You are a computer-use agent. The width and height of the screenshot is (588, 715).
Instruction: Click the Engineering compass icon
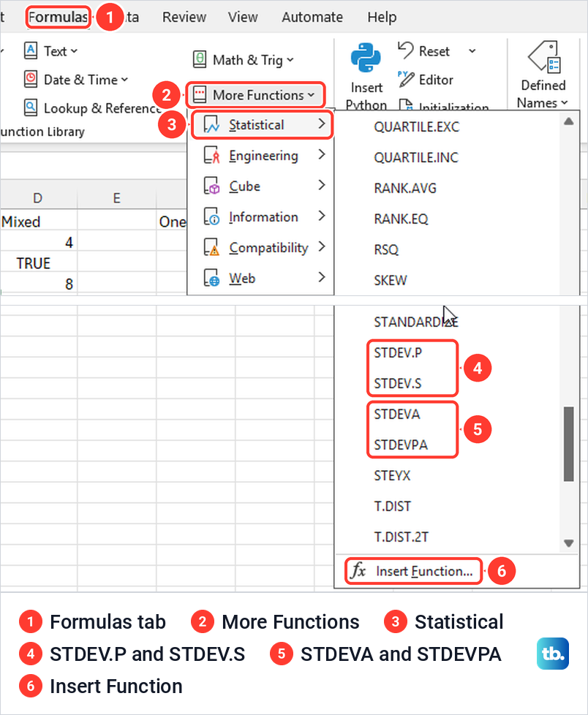coord(211,155)
